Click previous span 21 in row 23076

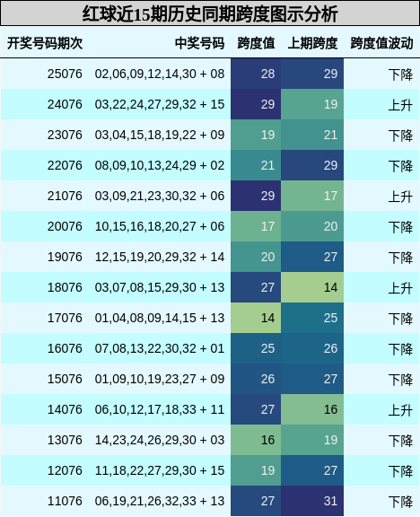point(312,135)
